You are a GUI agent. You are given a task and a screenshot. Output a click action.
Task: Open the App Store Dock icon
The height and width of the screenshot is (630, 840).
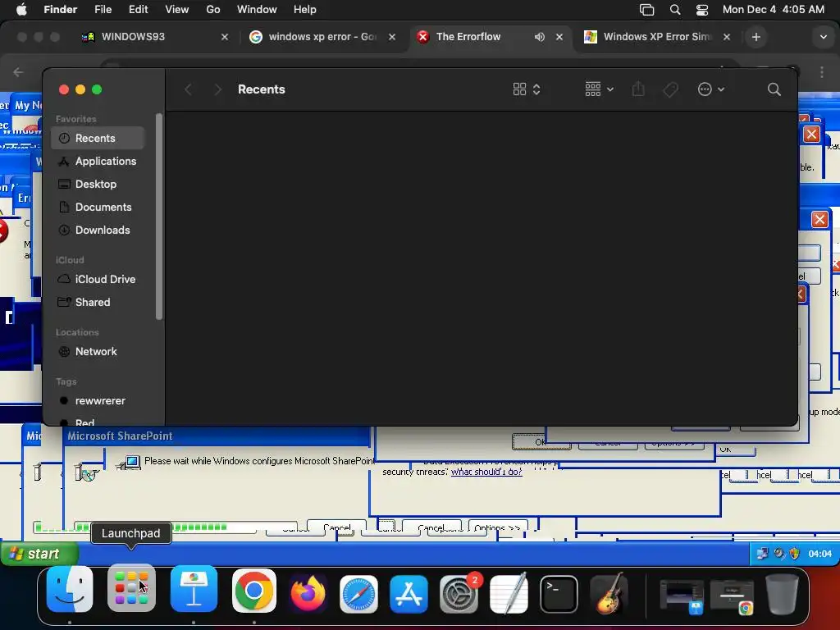409,594
